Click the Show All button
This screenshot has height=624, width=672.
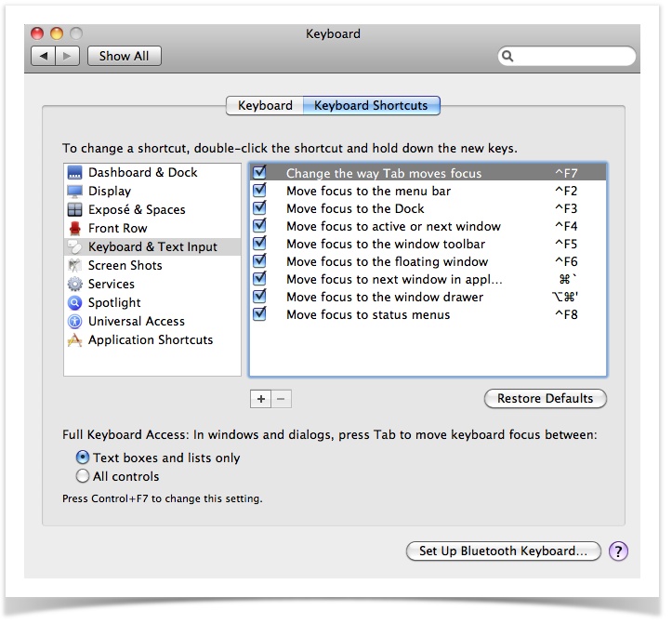[125, 56]
